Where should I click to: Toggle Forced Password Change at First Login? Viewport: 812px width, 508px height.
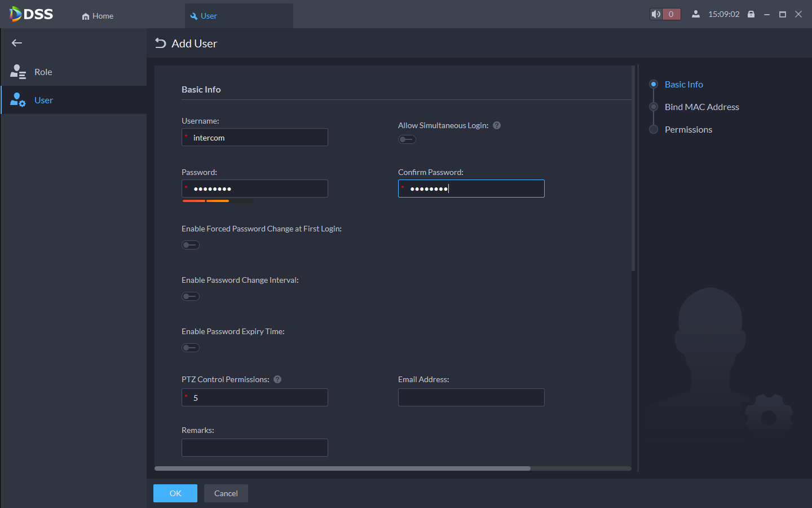click(190, 245)
